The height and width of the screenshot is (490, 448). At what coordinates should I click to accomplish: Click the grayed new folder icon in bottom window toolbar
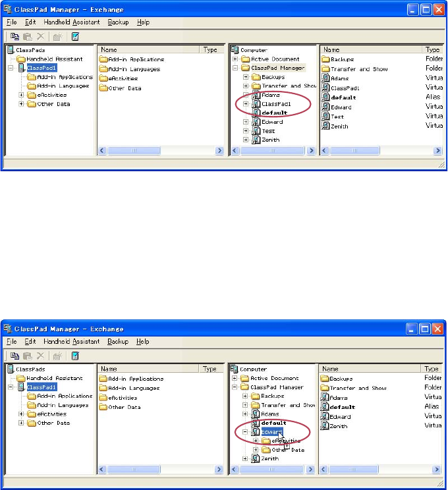57,356
